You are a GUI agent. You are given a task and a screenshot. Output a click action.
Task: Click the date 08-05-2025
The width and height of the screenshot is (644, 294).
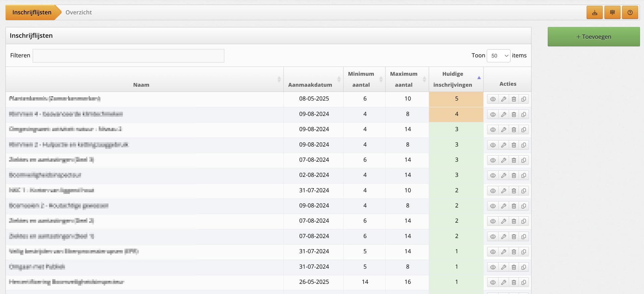(314, 99)
